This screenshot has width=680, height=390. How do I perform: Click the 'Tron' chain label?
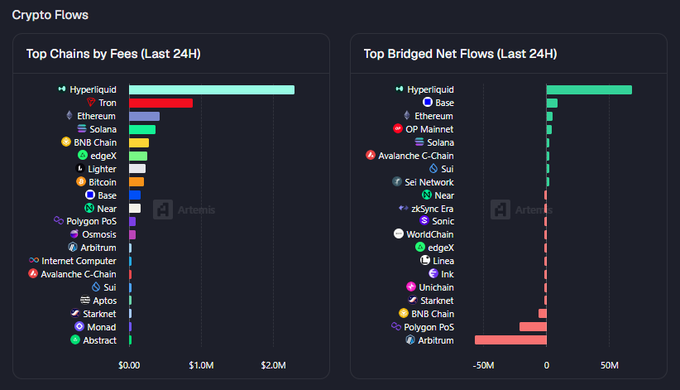107,103
